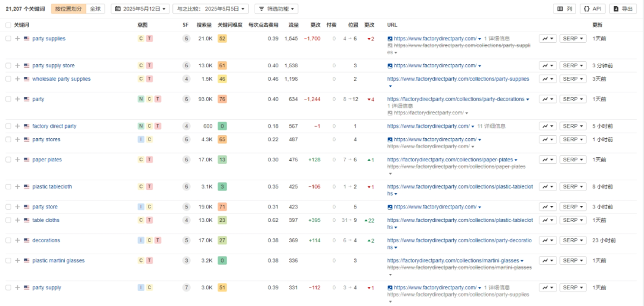
Task: Click the 导出 export button
Action: (623, 9)
